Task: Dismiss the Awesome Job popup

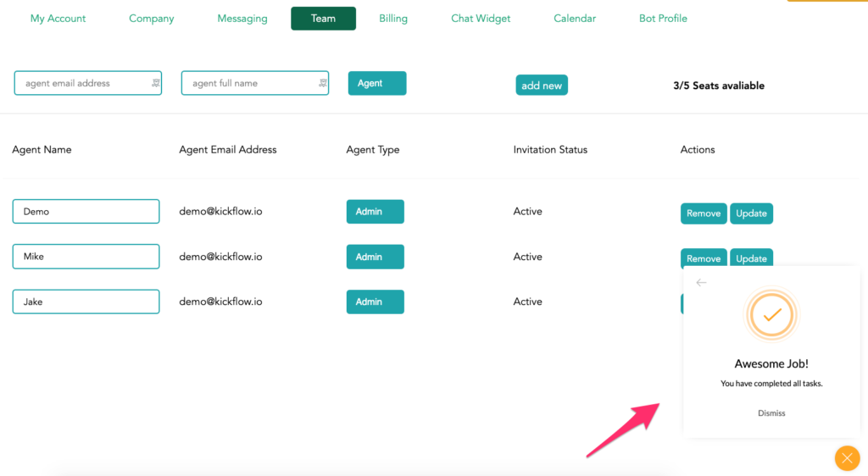Action: [x=771, y=413]
